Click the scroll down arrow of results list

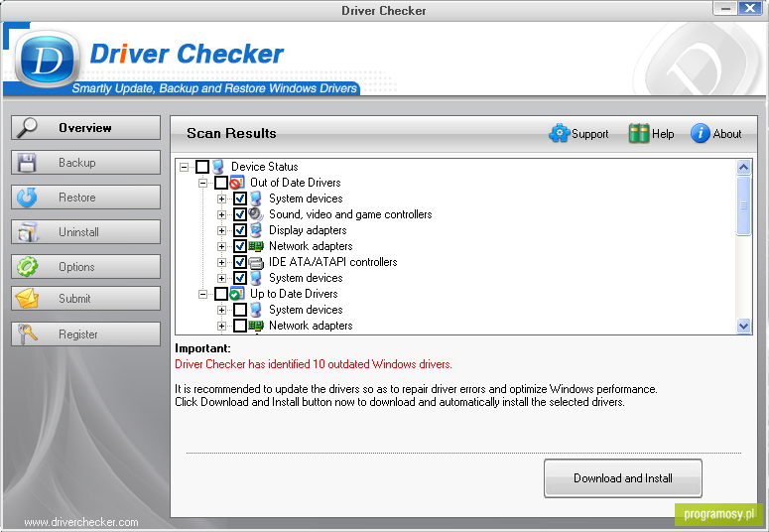pos(743,326)
